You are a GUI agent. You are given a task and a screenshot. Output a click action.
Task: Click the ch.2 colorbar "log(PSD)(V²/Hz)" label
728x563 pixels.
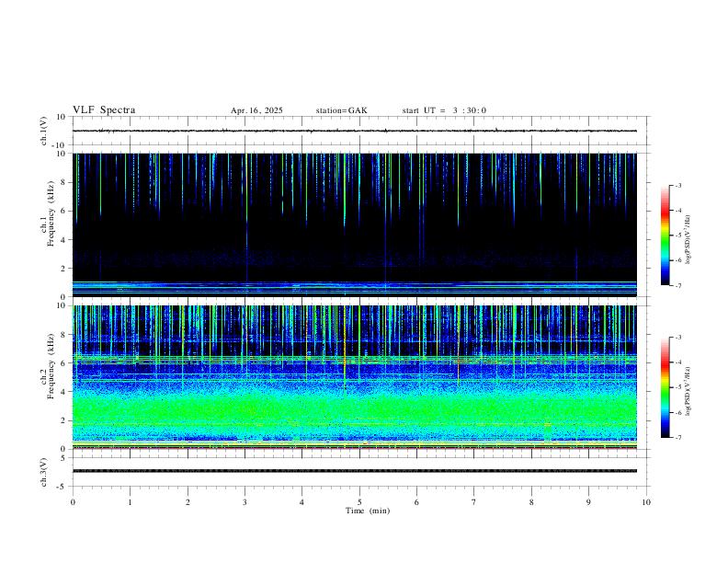point(688,391)
